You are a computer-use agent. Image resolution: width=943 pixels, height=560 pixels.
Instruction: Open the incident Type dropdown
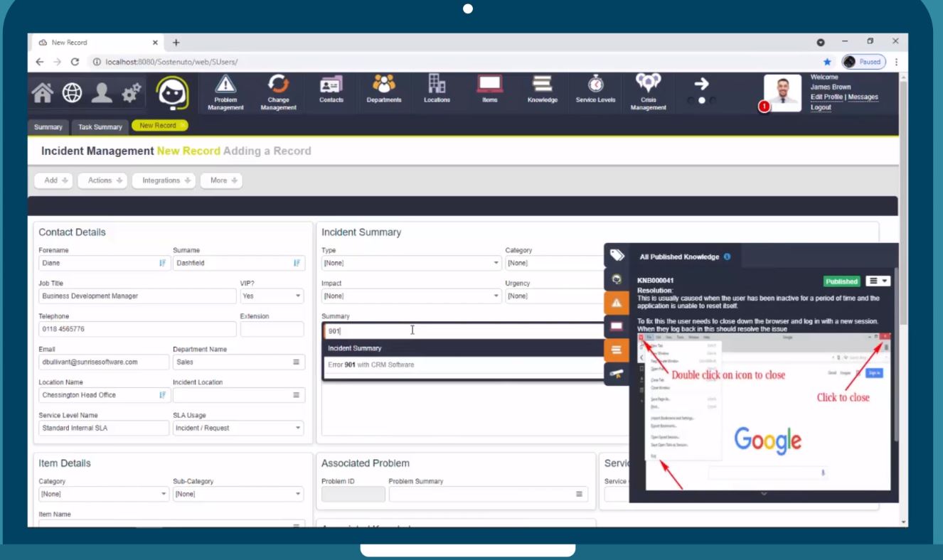click(412, 263)
